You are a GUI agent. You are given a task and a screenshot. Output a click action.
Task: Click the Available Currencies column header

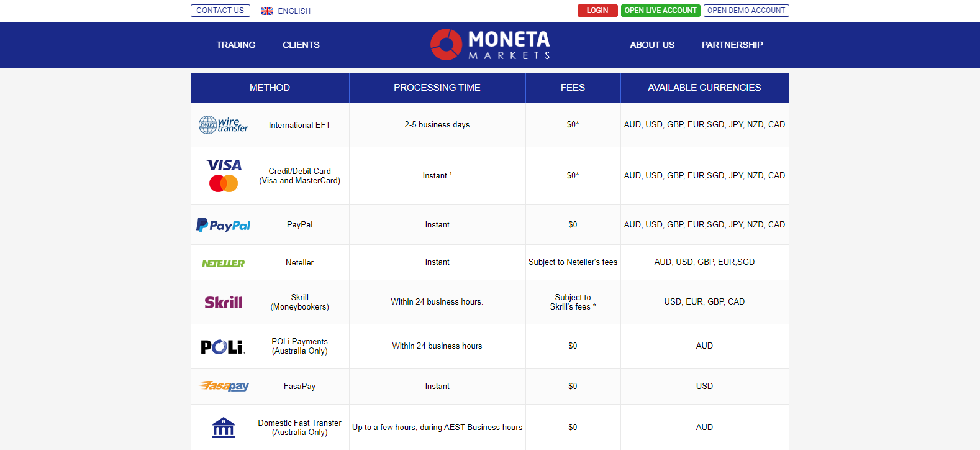(704, 88)
